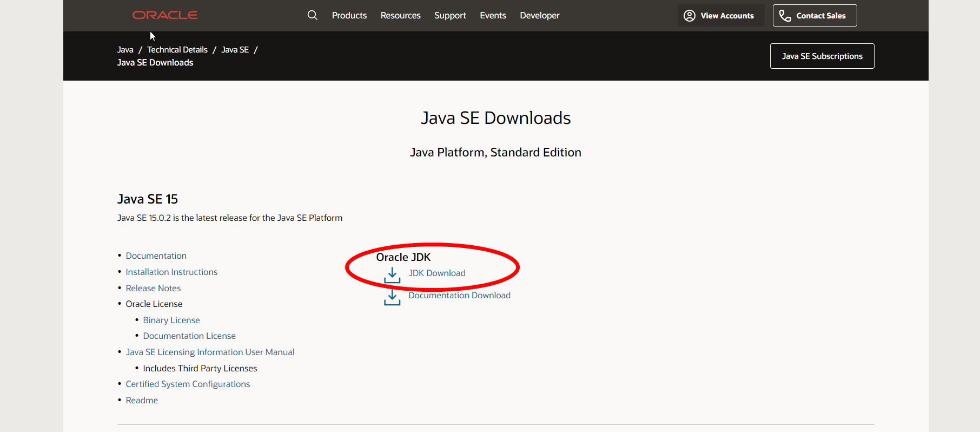
Task: Open Binary License link
Action: tap(171, 320)
